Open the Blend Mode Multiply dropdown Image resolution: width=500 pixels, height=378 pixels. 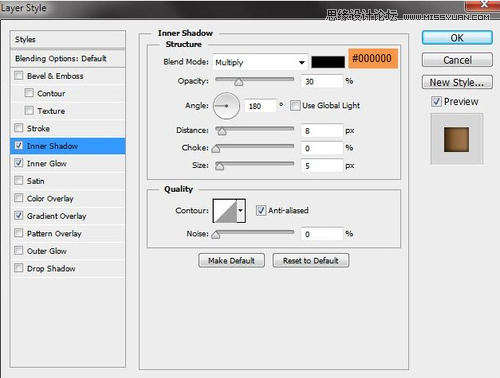click(x=260, y=62)
